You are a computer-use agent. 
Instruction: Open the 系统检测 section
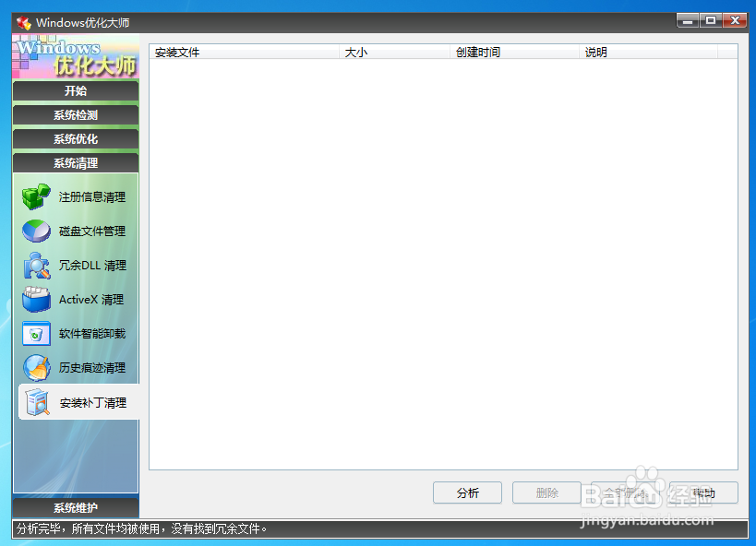76,115
